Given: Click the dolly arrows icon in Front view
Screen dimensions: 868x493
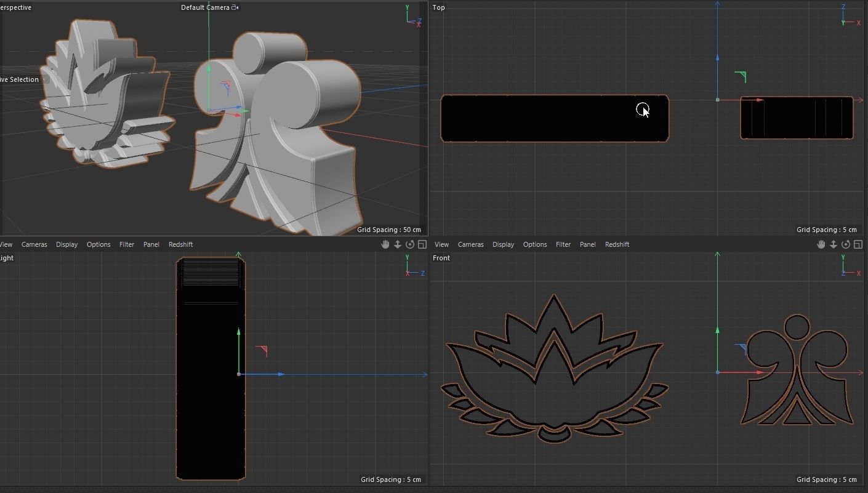Looking at the screenshot, I should tap(834, 244).
